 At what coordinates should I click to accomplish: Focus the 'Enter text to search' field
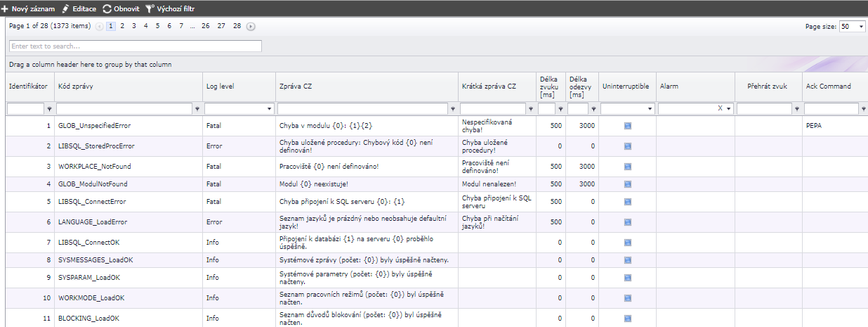pos(135,46)
